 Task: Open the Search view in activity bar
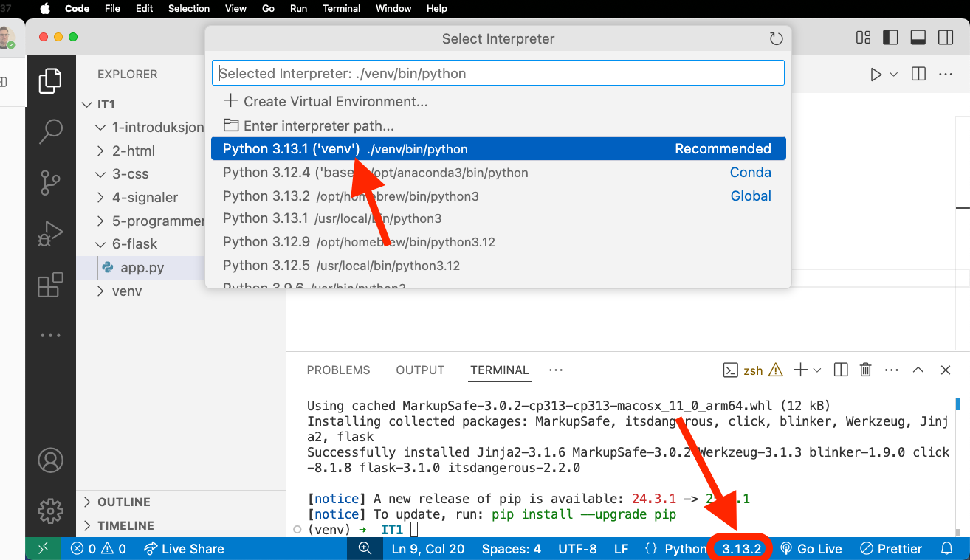(x=50, y=132)
